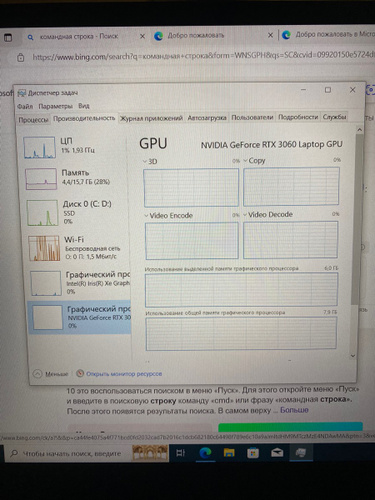The image size is (375, 500).
Task: Open the Память memory graph entry
Action: click(76, 178)
